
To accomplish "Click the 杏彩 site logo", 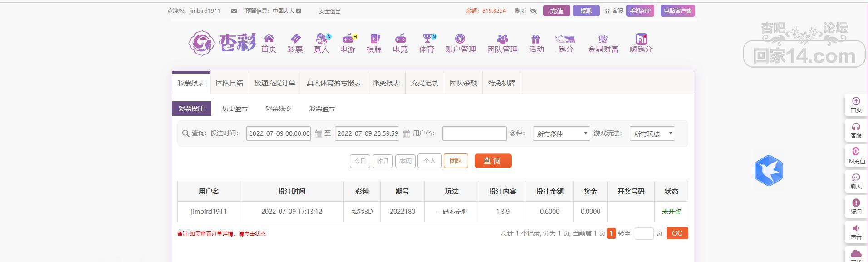I will coord(222,43).
